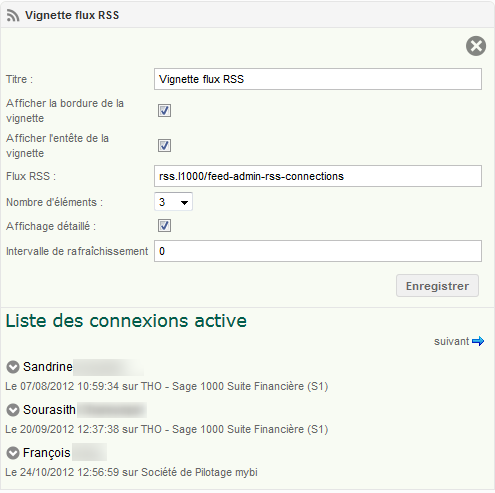This screenshot has height=493, width=495.
Task: Click the Enregistrer button
Action: 437,286
